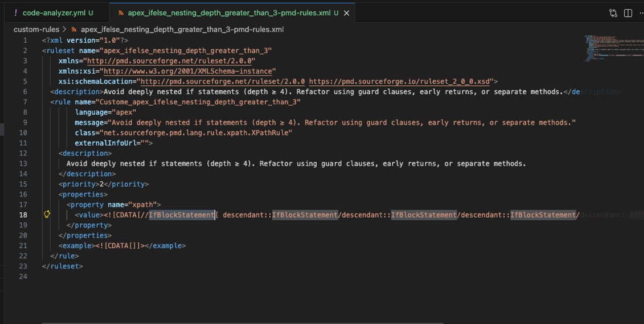Open the custom-rules breadcrumb folder
This screenshot has width=644, height=324.
(36, 29)
